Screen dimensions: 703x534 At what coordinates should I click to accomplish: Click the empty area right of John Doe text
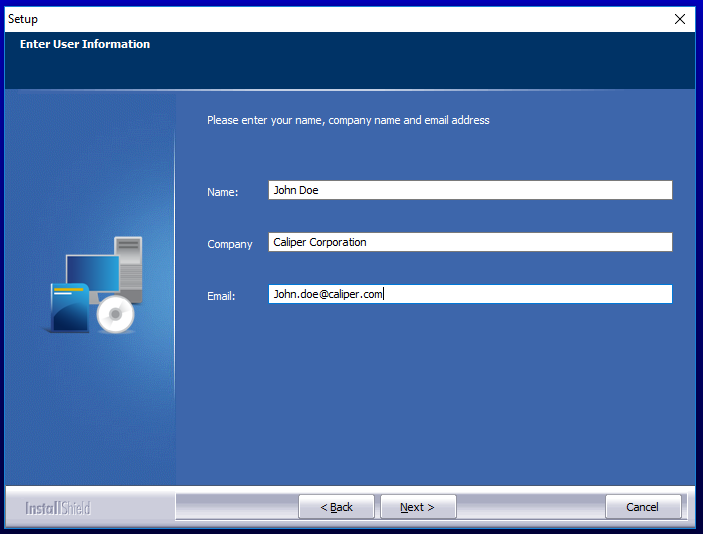tap(500, 190)
